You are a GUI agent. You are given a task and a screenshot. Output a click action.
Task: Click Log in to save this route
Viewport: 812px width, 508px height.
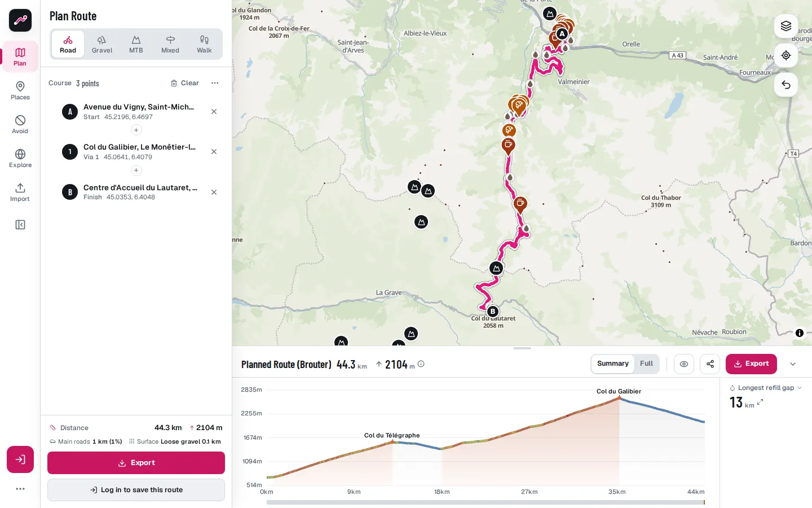[136, 490]
